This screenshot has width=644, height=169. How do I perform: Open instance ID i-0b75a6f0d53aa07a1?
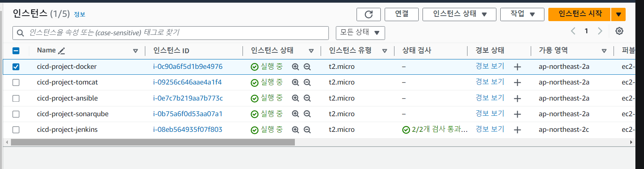[x=188, y=114]
